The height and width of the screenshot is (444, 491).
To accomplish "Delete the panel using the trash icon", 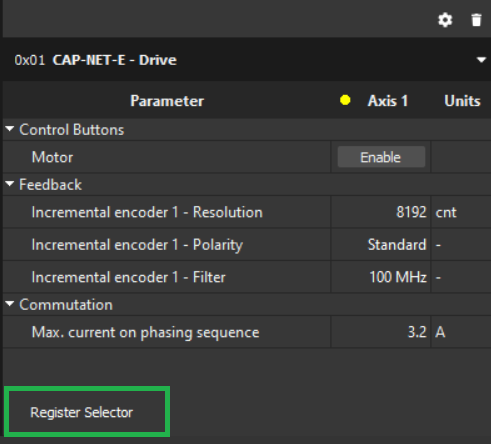I will coord(477,20).
